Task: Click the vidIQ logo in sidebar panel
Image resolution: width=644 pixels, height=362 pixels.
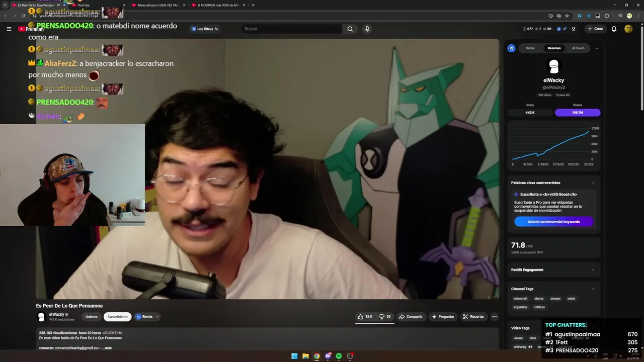Action: pyautogui.click(x=512, y=48)
